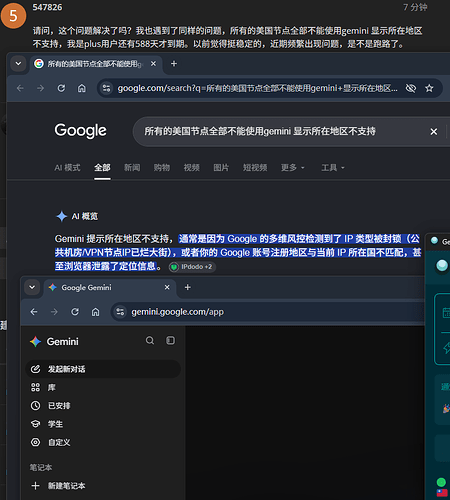The width and height of the screenshot is (450, 500).
Task: Click the 笔记本 section label
Action: click(x=41, y=468)
